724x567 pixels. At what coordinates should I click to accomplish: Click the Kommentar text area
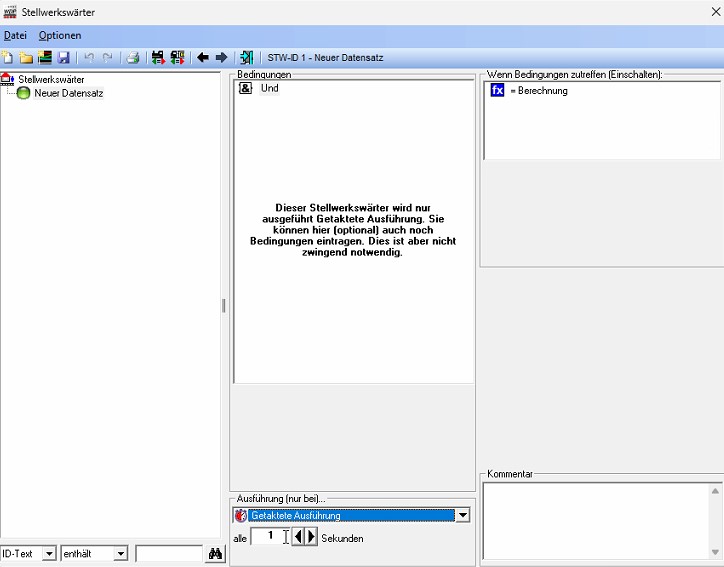pos(595,520)
